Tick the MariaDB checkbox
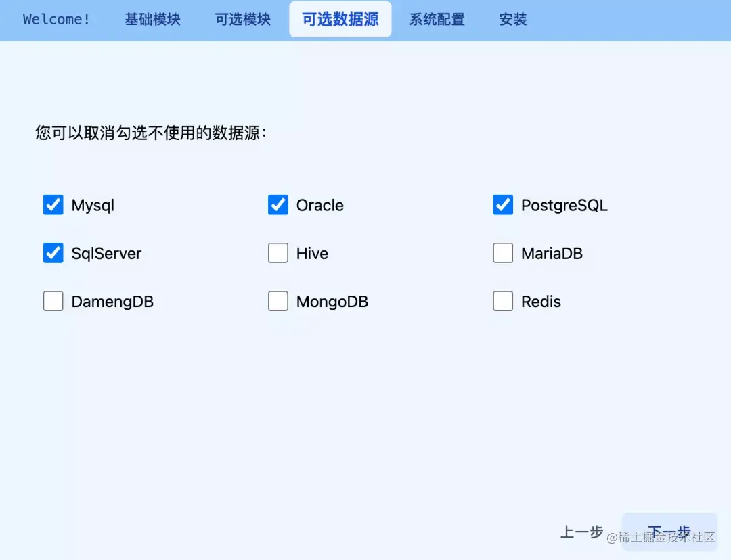731x560 pixels. 503,253
